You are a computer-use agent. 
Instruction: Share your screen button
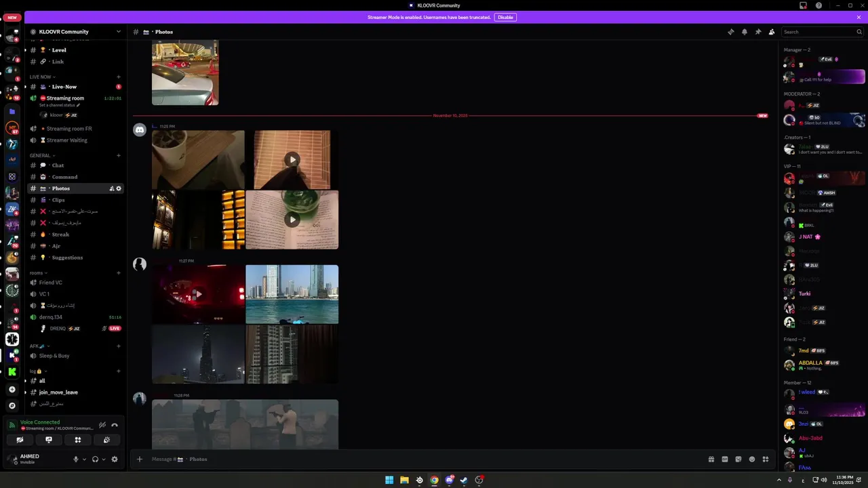pos(49,440)
